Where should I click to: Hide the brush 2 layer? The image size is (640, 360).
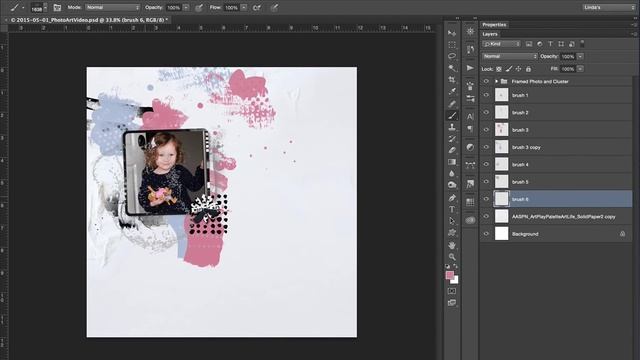tap(486, 113)
